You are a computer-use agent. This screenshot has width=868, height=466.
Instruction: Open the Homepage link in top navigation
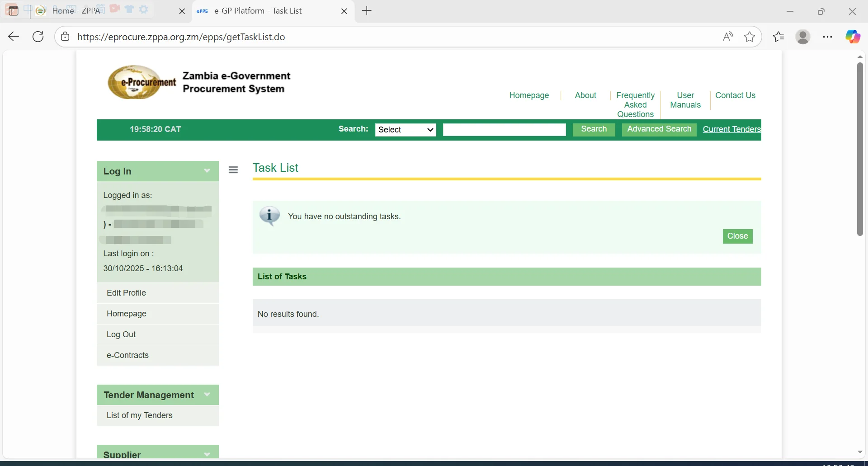[x=529, y=95]
